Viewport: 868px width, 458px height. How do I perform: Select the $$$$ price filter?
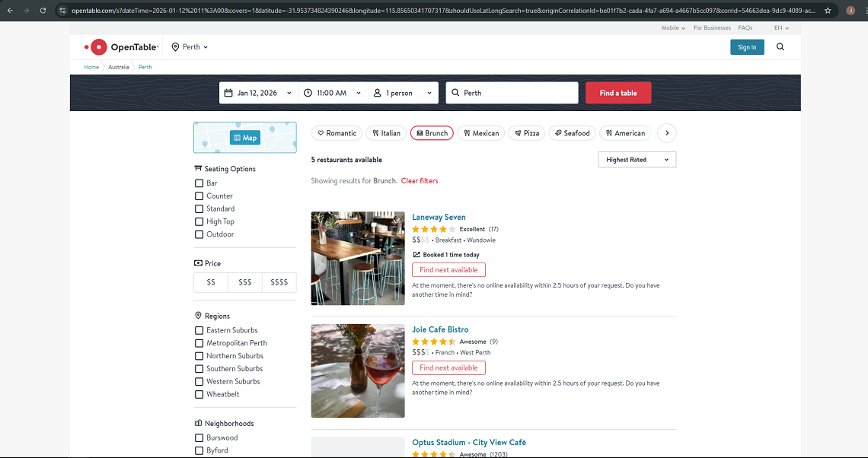pyautogui.click(x=279, y=282)
